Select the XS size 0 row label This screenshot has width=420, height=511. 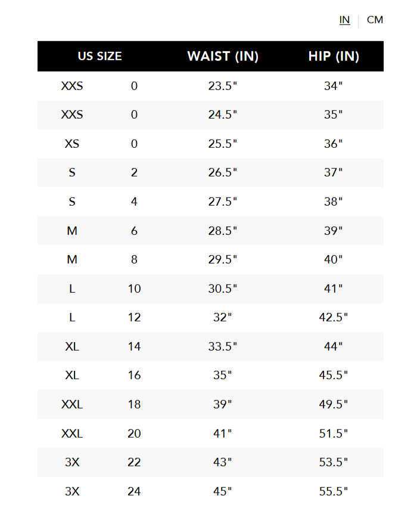[72, 144]
